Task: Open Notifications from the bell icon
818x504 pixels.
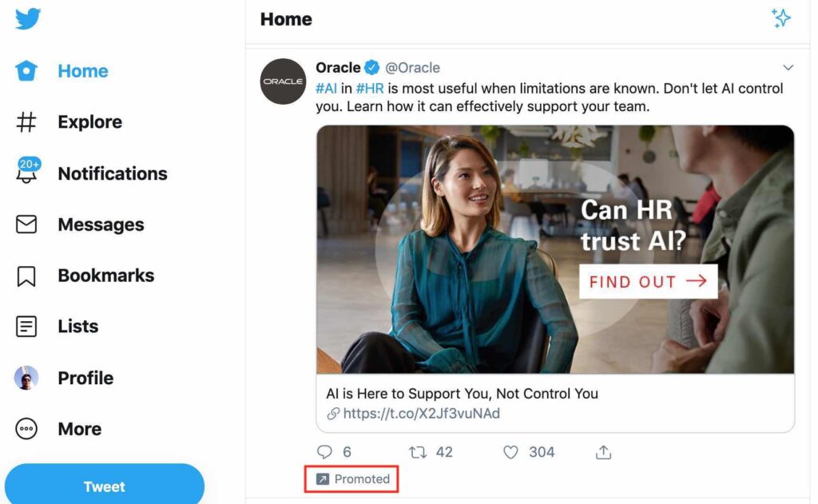Action: point(26,173)
